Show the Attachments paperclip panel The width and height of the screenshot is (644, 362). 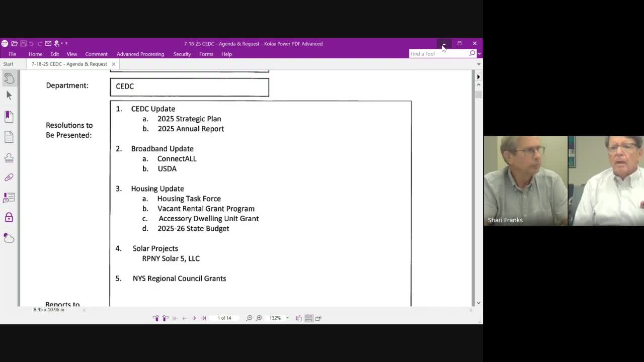[9, 177]
